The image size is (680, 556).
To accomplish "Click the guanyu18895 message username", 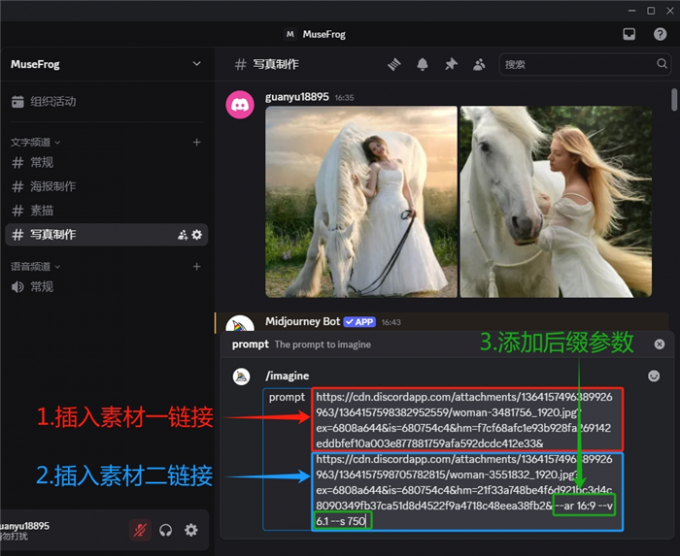I will [297, 97].
